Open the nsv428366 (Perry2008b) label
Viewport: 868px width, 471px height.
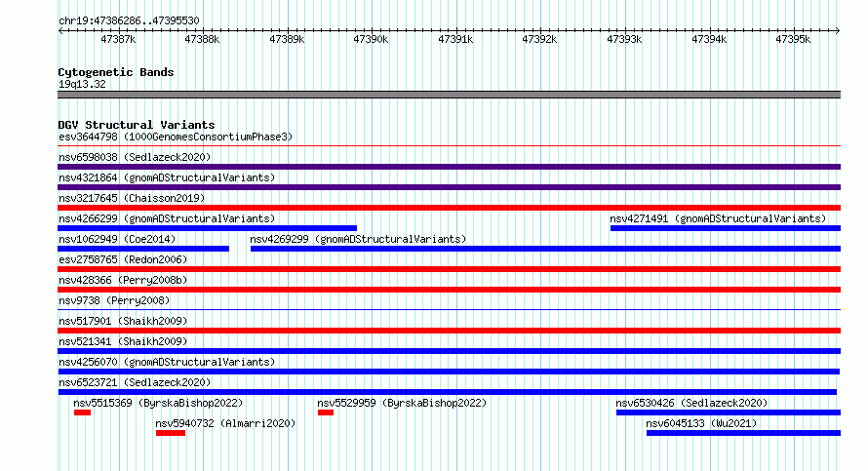(x=123, y=280)
